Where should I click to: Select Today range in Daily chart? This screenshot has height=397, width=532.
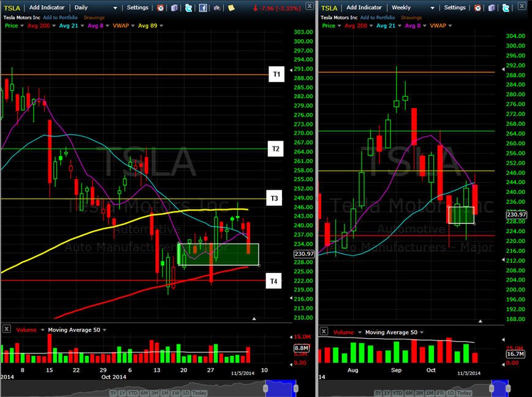(199, 393)
